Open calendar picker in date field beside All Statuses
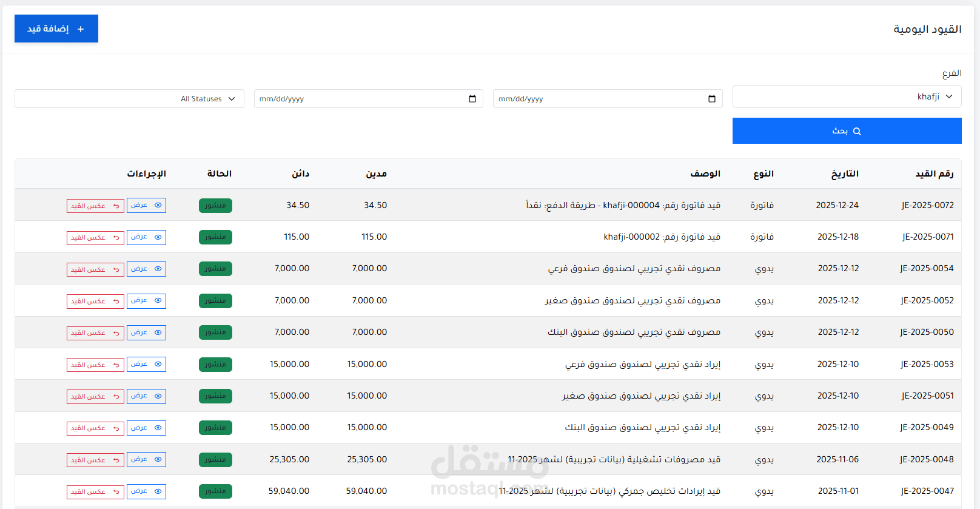The image size is (980, 509). [x=472, y=99]
